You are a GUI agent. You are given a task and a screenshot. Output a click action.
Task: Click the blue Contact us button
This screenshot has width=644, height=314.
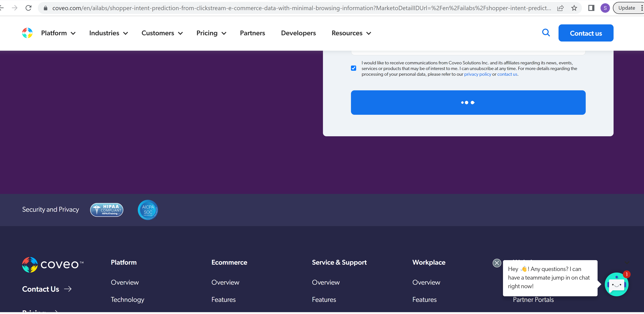pos(586,33)
